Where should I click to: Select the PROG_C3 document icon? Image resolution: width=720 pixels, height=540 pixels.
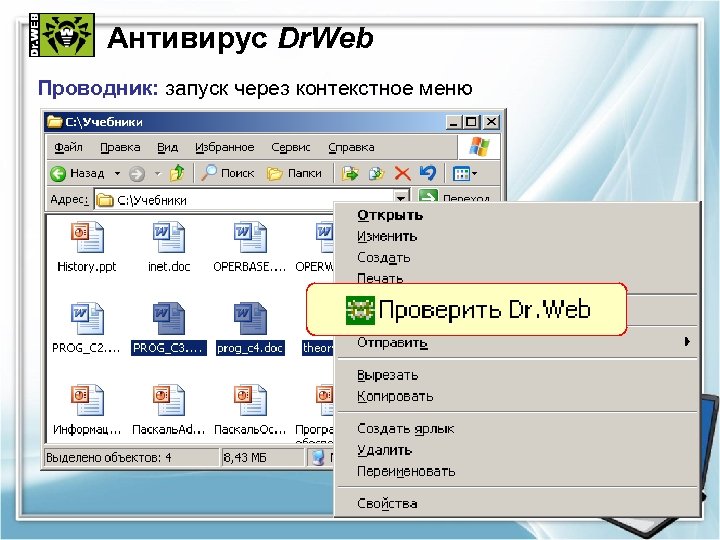[x=169, y=318]
